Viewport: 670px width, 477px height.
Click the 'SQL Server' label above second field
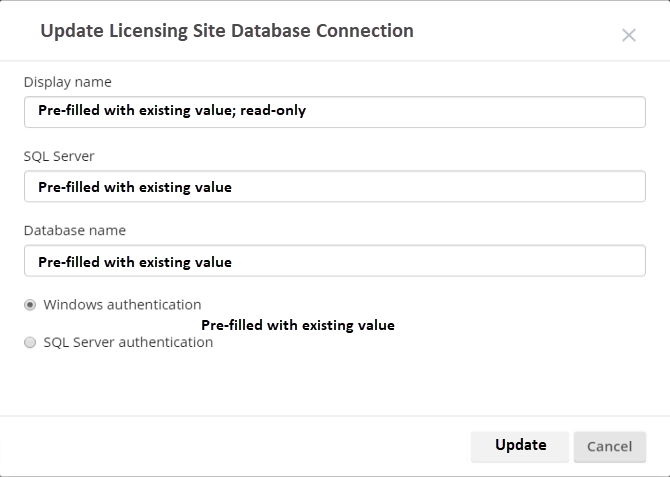(x=59, y=156)
